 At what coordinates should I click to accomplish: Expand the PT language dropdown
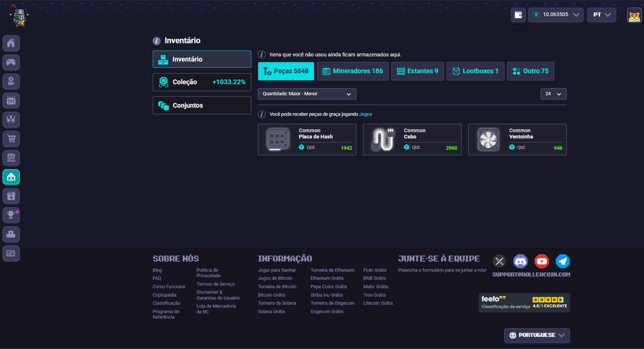click(602, 15)
